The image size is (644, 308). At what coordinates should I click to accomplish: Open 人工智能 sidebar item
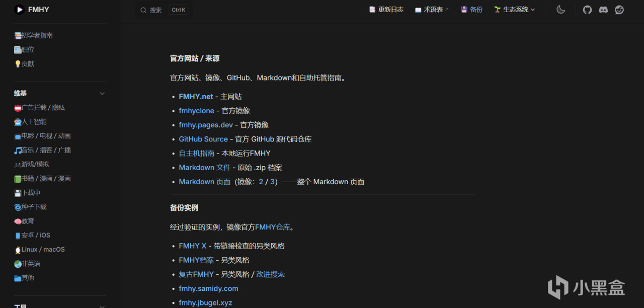[30, 122]
